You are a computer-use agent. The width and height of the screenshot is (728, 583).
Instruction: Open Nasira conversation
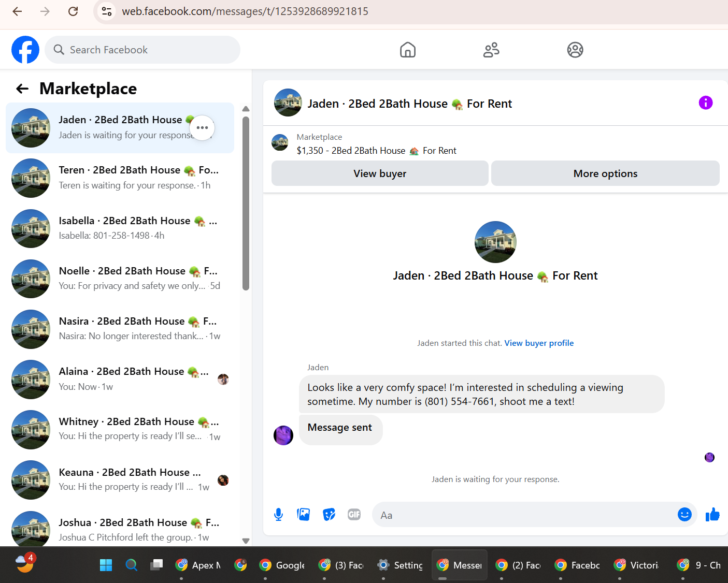point(120,328)
